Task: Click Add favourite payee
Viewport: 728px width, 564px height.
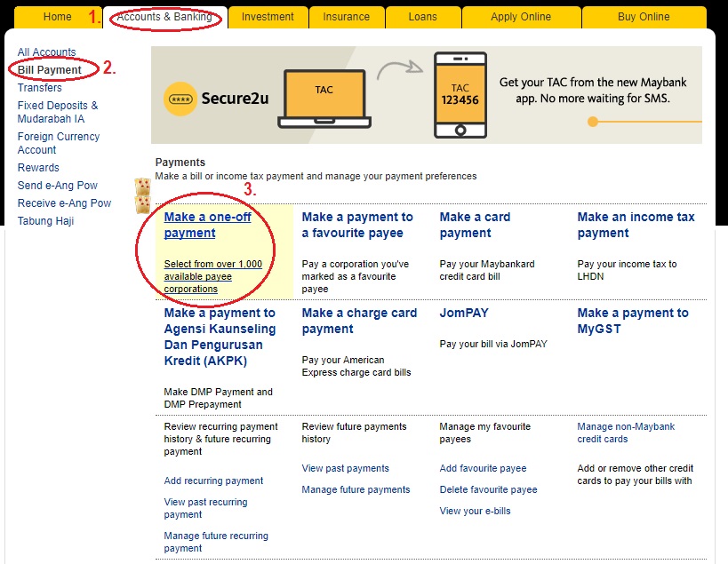Action: point(483,468)
